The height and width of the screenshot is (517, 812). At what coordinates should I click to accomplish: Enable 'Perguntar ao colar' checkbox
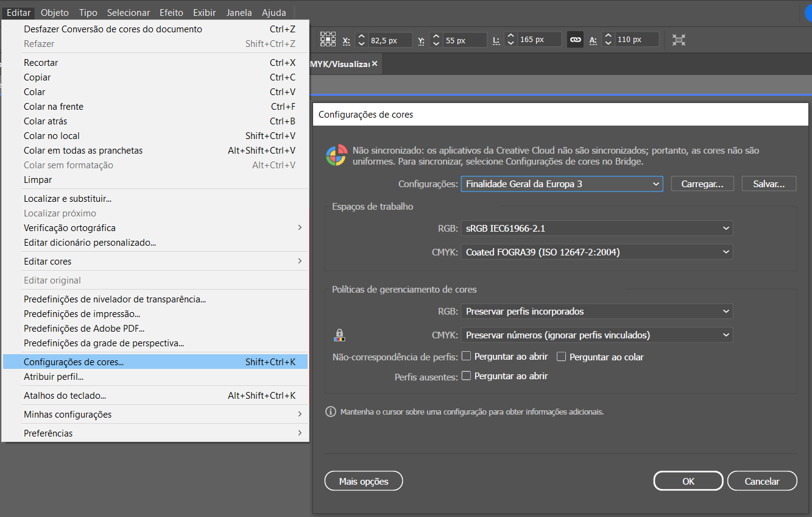(x=562, y=357)
